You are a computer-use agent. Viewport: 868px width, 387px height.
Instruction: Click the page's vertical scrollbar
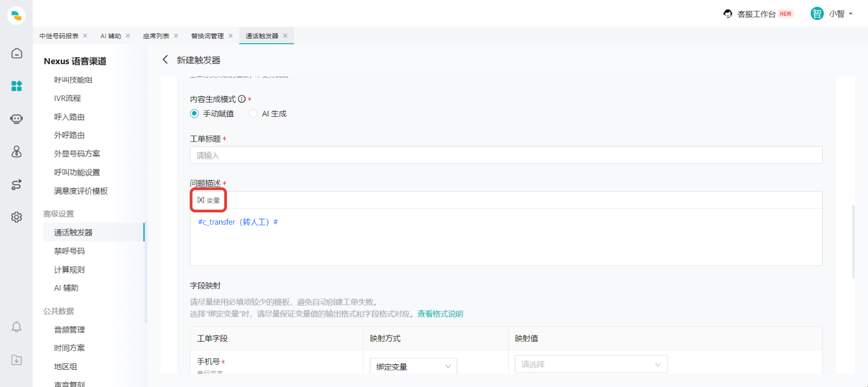click(x=853, y=241)
